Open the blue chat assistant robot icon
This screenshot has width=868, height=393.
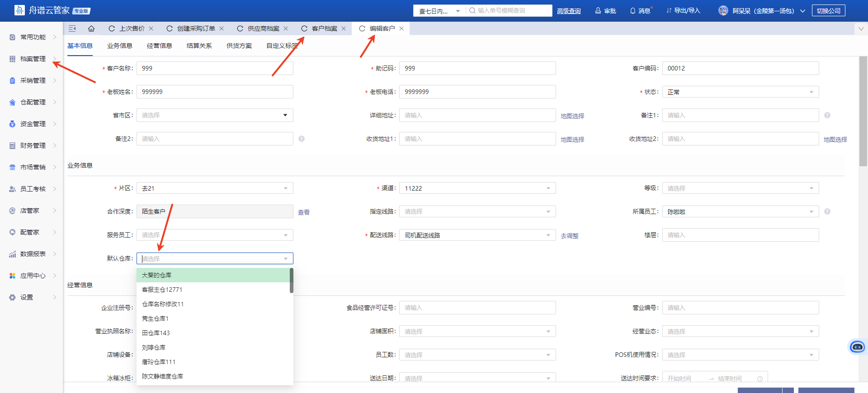coord(857,346)
